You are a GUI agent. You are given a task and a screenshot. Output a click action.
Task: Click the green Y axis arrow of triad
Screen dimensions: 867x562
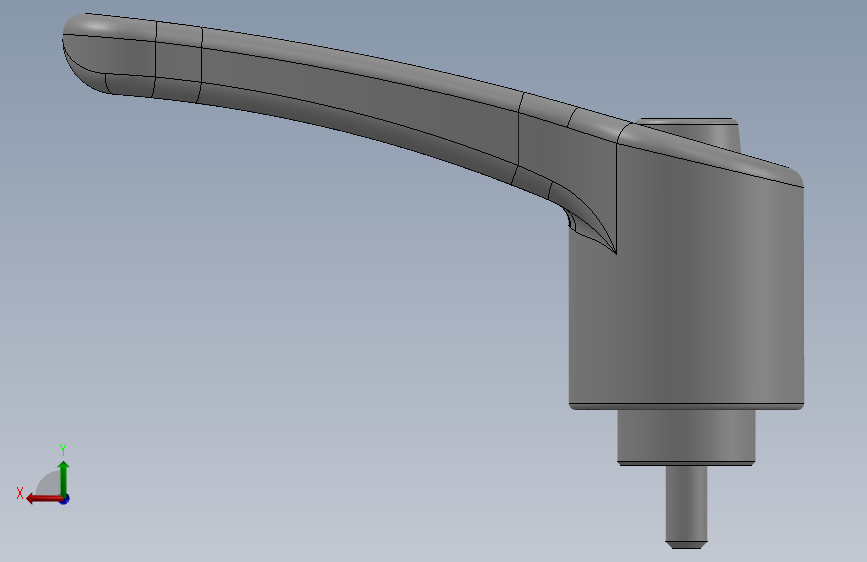(x=64, y=478)
